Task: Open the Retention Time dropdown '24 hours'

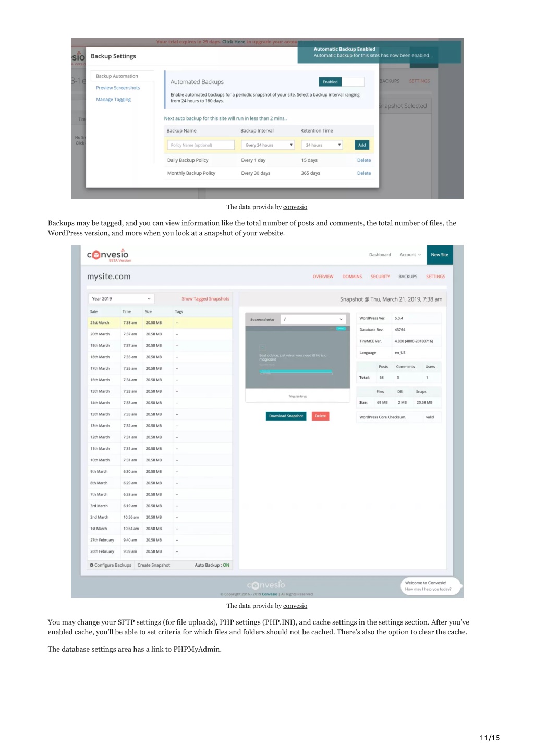Action: (x=322, y=145)
